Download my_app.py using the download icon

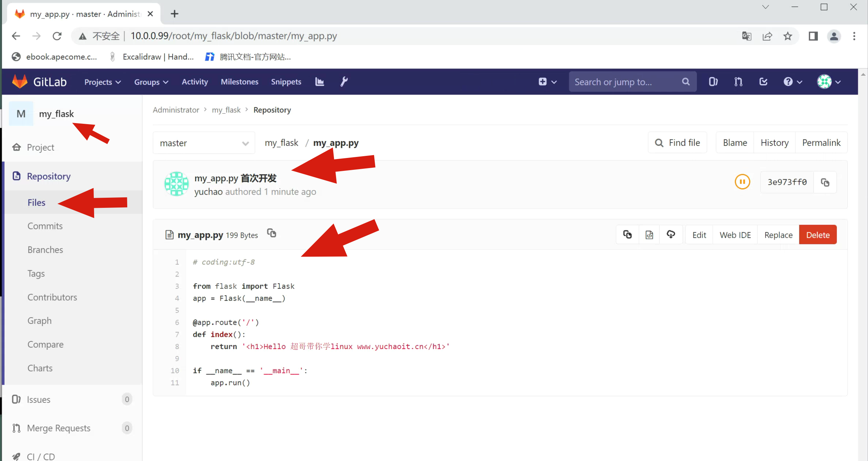point(671,235)
